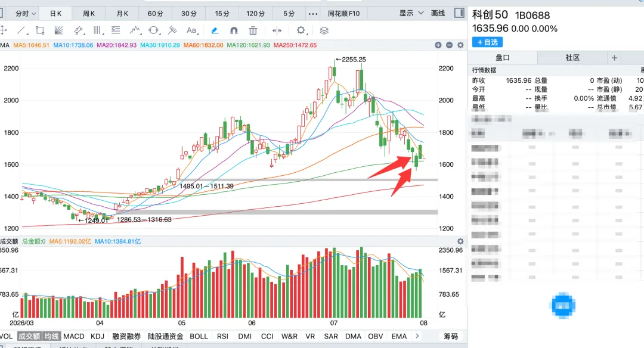Select the Aa text annotation tool
This screenshot has width=644, height=348.
point(191,30)
